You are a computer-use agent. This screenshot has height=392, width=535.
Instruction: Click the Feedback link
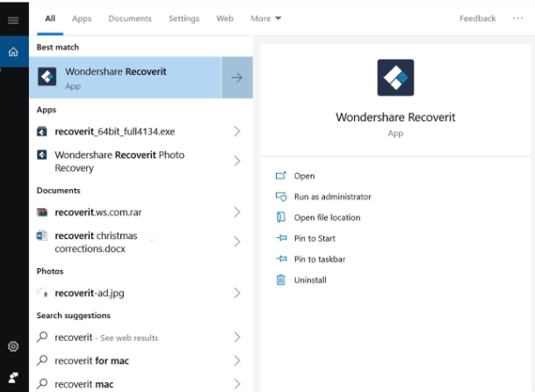click(477, 18)
